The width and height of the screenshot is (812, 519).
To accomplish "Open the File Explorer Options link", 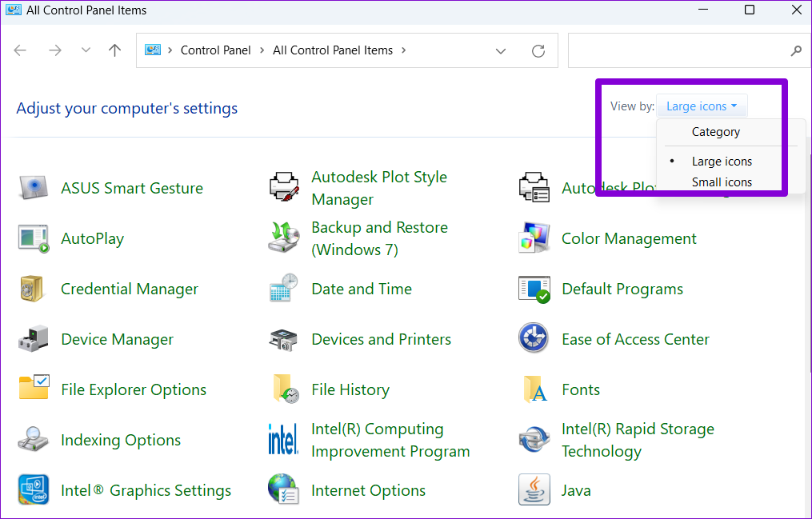I will coord(134,389).
